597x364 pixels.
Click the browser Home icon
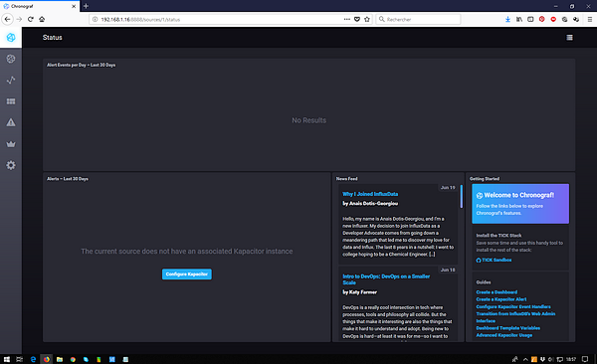(42, 19)
